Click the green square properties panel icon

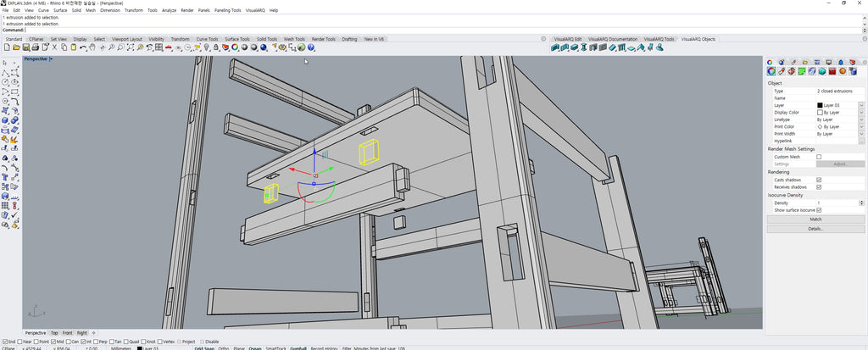coord(802,71)
